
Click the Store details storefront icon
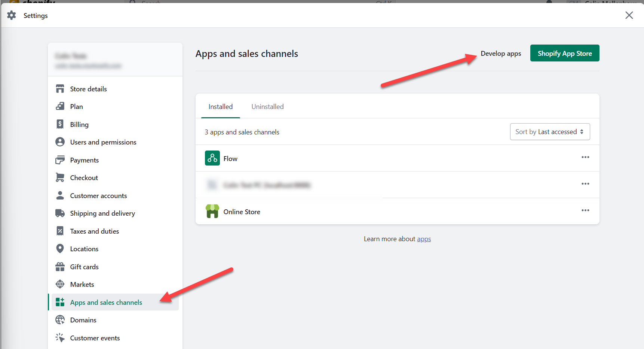coord(60,89)
